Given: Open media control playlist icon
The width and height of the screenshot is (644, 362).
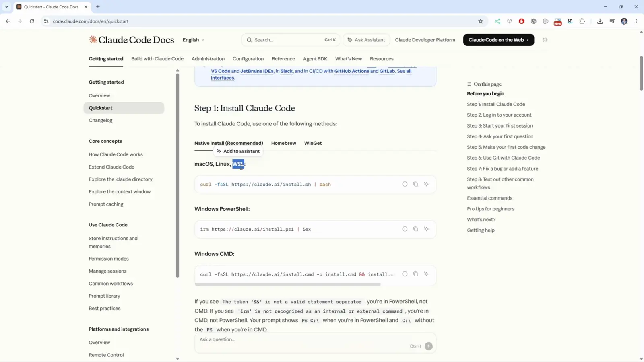Looking at the screenshot, I should coord(612,21).
